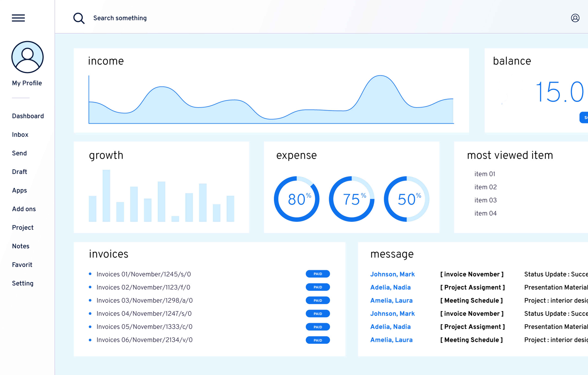
Task: Open Invoices 04/November/1247/s/0
Action: 144,314
